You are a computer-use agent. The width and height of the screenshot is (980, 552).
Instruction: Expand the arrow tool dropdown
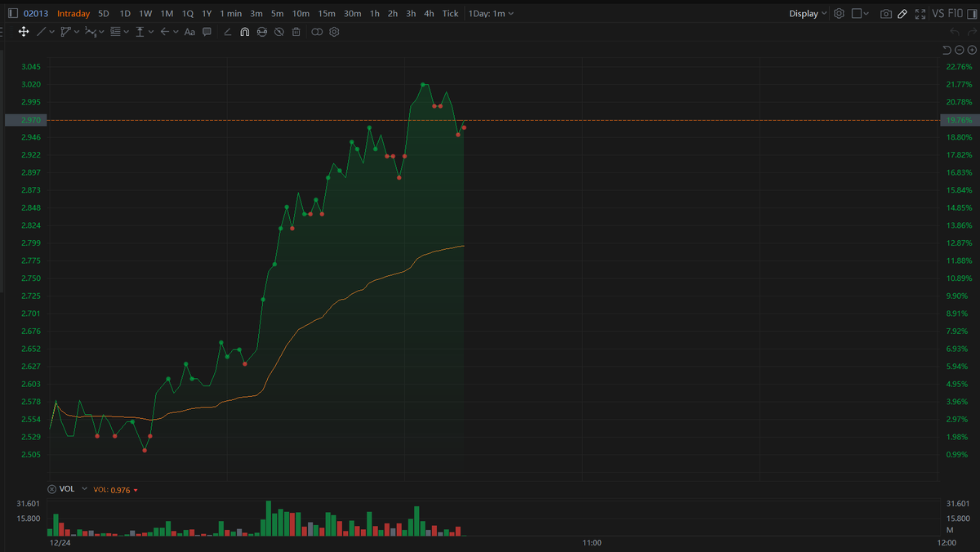tap(175, 32)
